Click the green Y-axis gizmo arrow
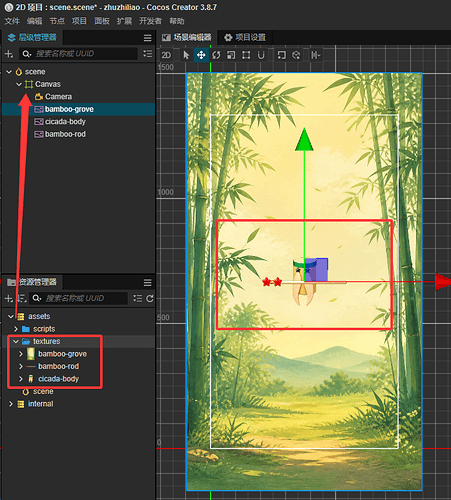 (304, 139)
